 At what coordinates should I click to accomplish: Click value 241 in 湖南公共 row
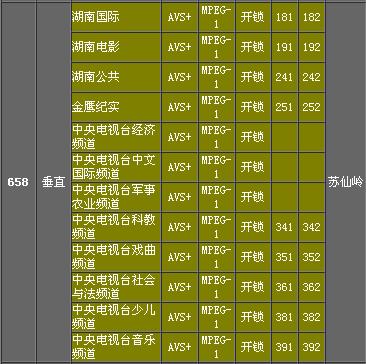pos(284,77)
